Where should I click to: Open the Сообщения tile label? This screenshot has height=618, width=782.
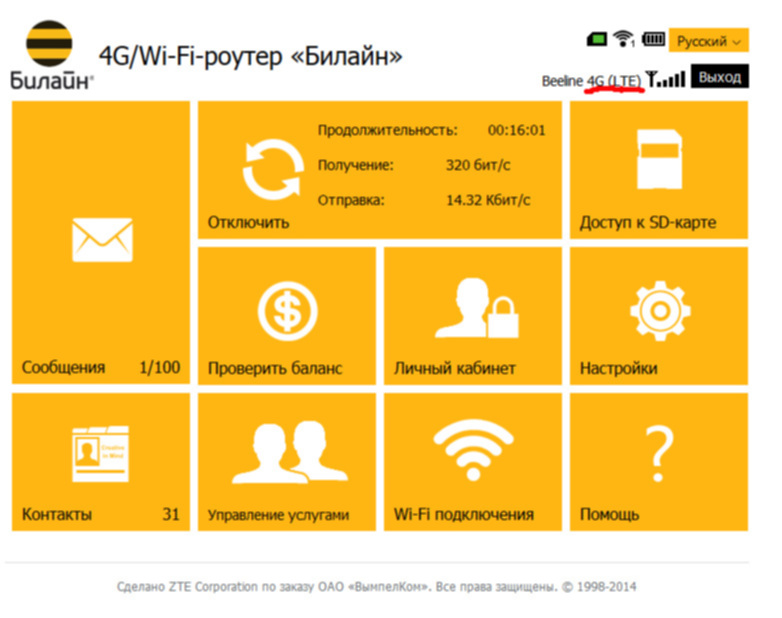pos(63,368)
